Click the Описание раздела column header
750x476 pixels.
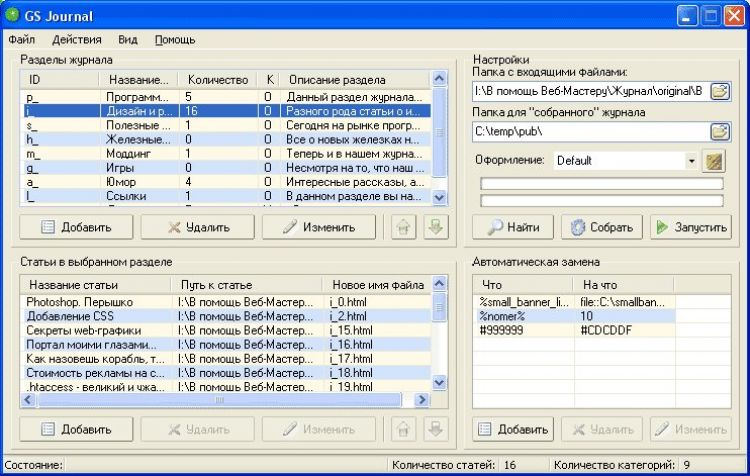click(x=355, y=79)
